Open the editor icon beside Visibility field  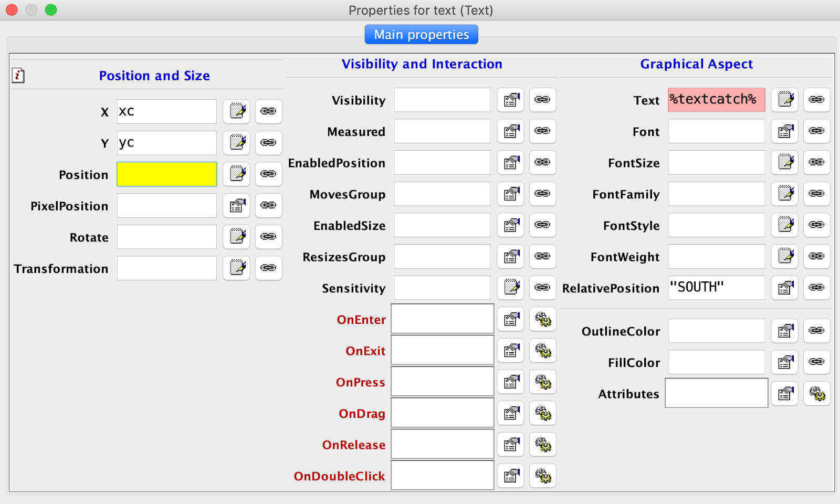point(511,100)
